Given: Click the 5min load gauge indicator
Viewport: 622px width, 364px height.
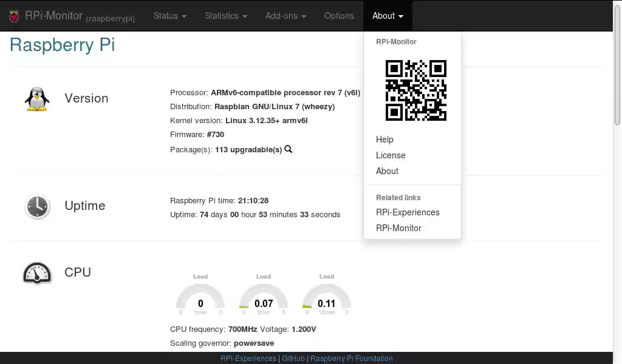Looking at the screenshot, I should pos(264,297).
